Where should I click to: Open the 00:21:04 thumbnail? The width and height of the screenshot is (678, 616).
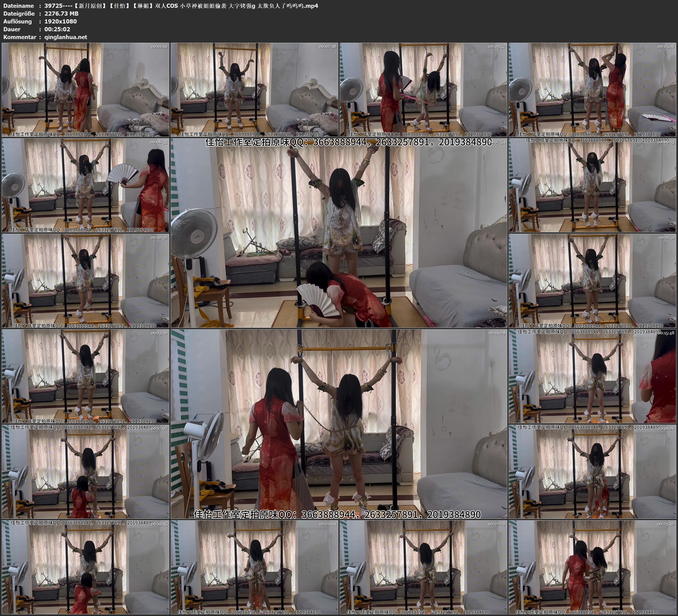[x=254, y=567]
